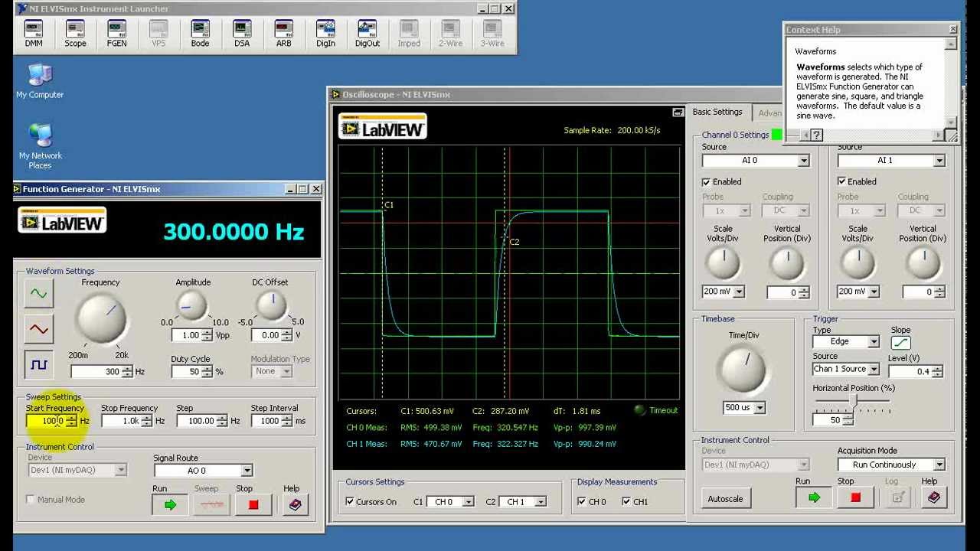980x551 pixels.
Task: Click the Step Interval 1000 ms field
Action: click(x=265, y=421)
